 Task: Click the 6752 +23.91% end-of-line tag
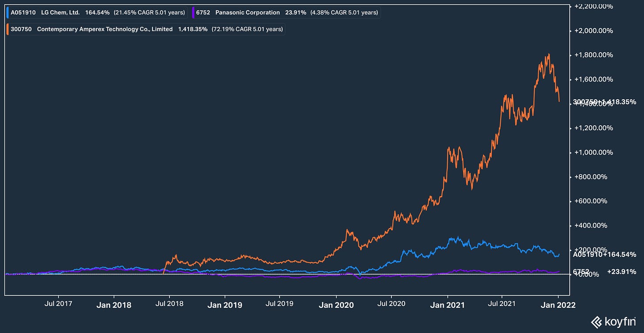click(604, 272)
